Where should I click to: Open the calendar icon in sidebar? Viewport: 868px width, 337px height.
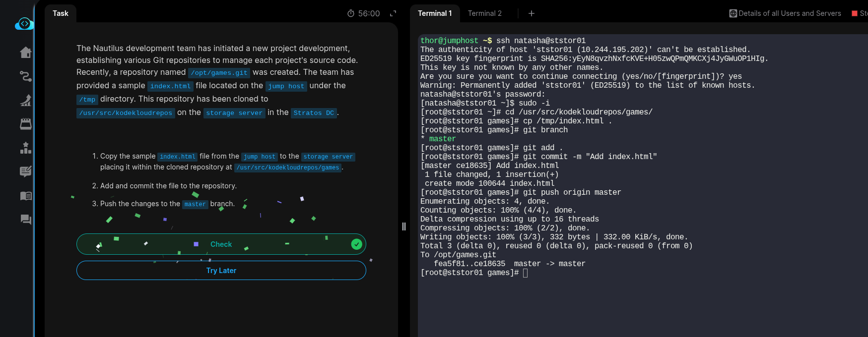(26, 124)
